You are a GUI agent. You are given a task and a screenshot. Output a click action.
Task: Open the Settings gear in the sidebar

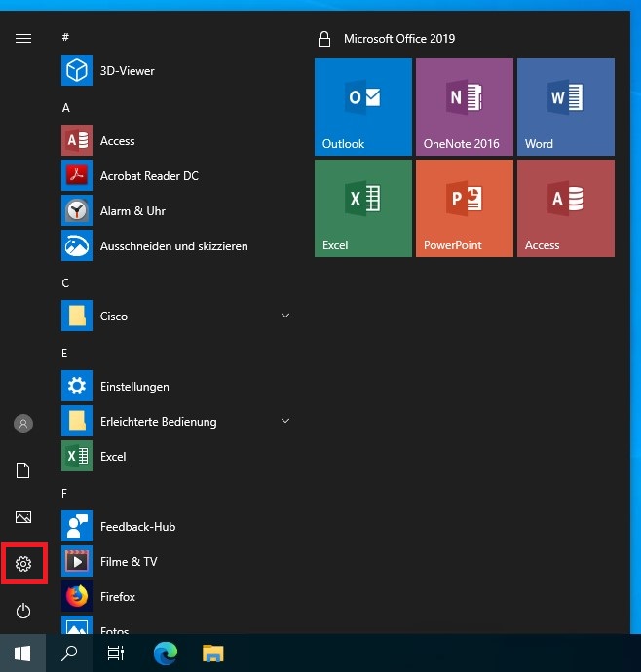pyautogui.click(x=23, y=564)
